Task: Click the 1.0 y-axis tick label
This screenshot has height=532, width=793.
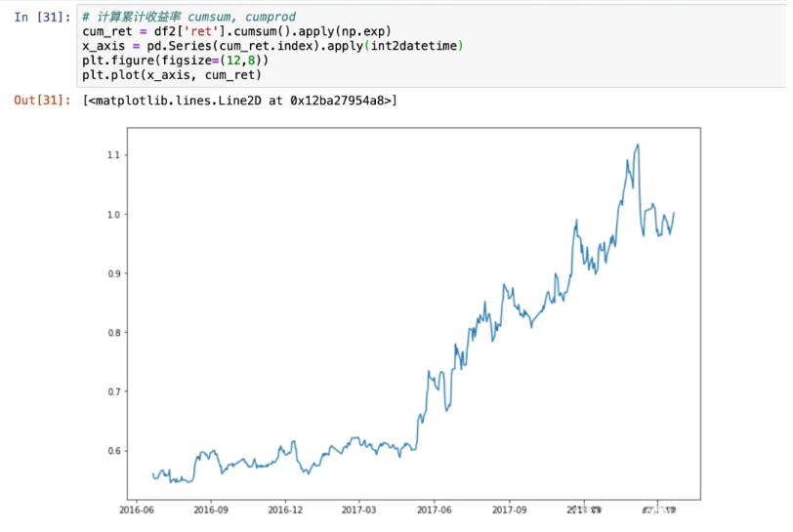Action: [113, 215]
